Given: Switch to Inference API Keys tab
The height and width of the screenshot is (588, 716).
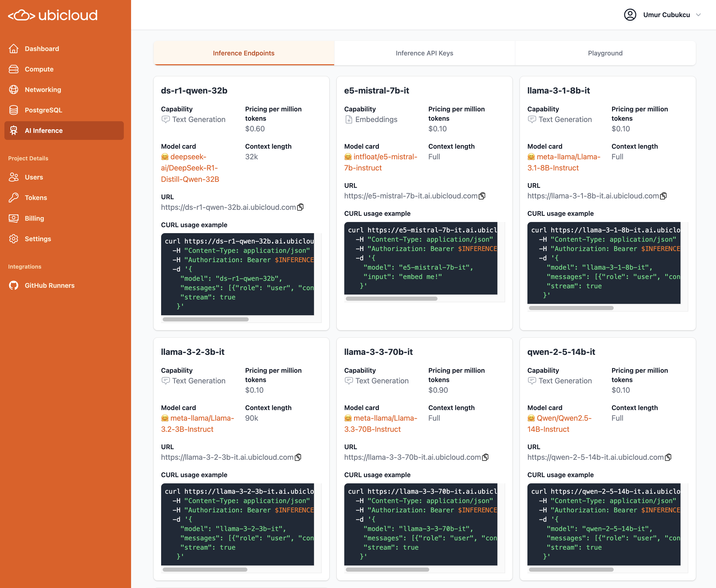Looking at the screenshot, I should 424,53.
